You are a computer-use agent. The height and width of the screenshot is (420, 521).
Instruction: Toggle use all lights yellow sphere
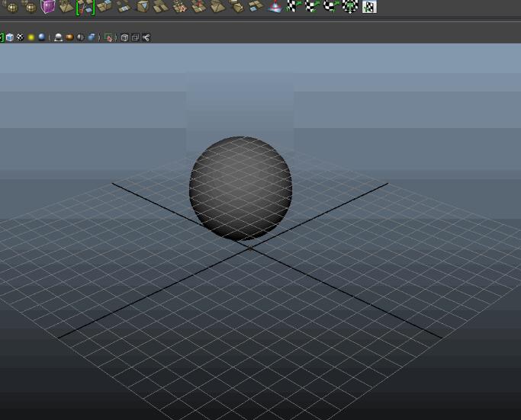click(x=31, y=37)
